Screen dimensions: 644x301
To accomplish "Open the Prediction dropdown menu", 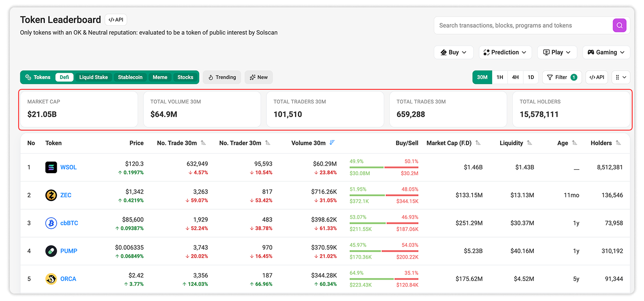I will 505,52.
